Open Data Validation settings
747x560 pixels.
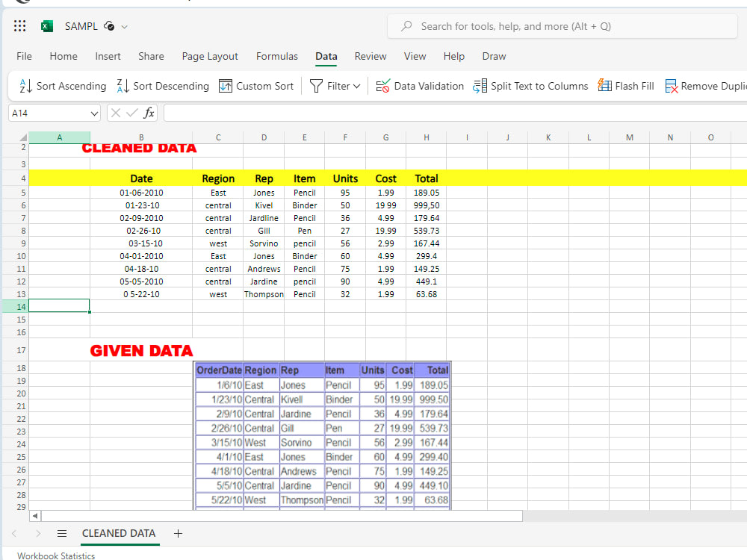point(420,86)
